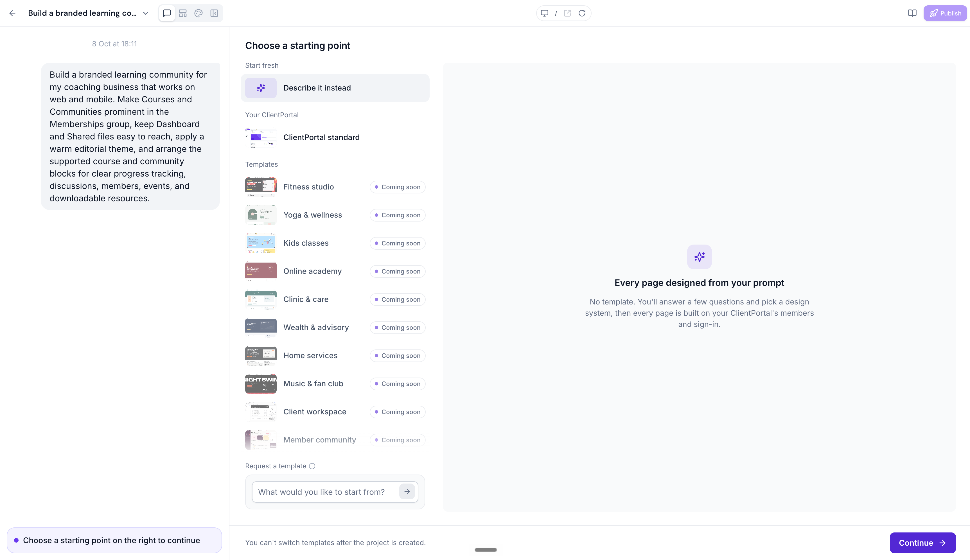Pick the Yoga & wellness template
Viewport: 970px width, 560px height.
click(x=335, y=215)
